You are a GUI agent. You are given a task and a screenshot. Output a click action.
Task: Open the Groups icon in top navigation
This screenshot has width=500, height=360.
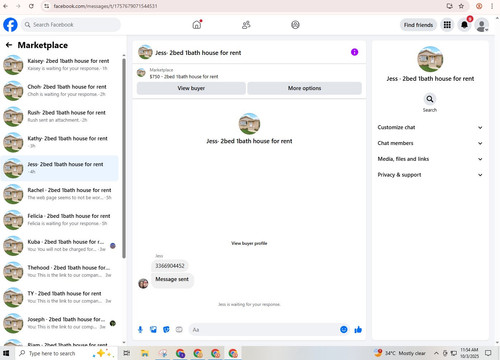(295, 25)
